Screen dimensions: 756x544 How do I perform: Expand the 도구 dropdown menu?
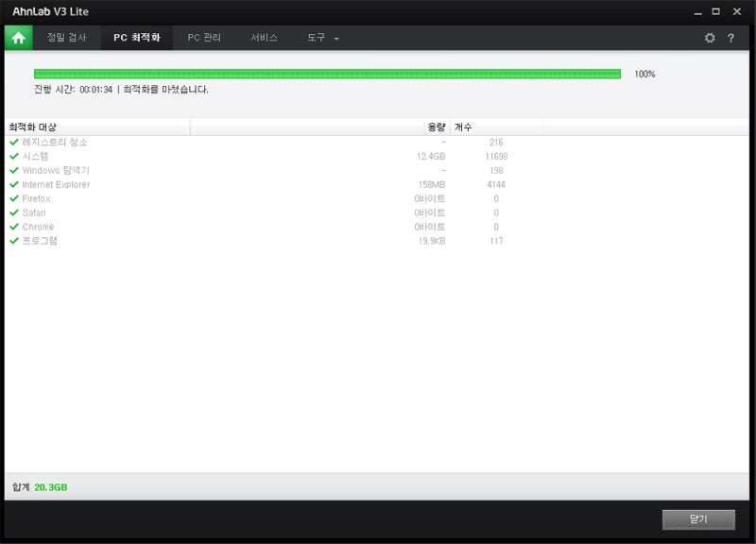point(323,38)
